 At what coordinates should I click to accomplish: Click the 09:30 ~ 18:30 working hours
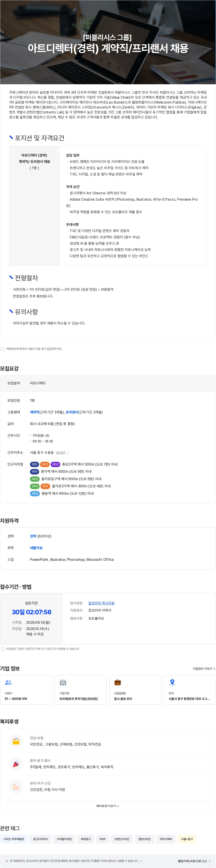click(43, 441)
